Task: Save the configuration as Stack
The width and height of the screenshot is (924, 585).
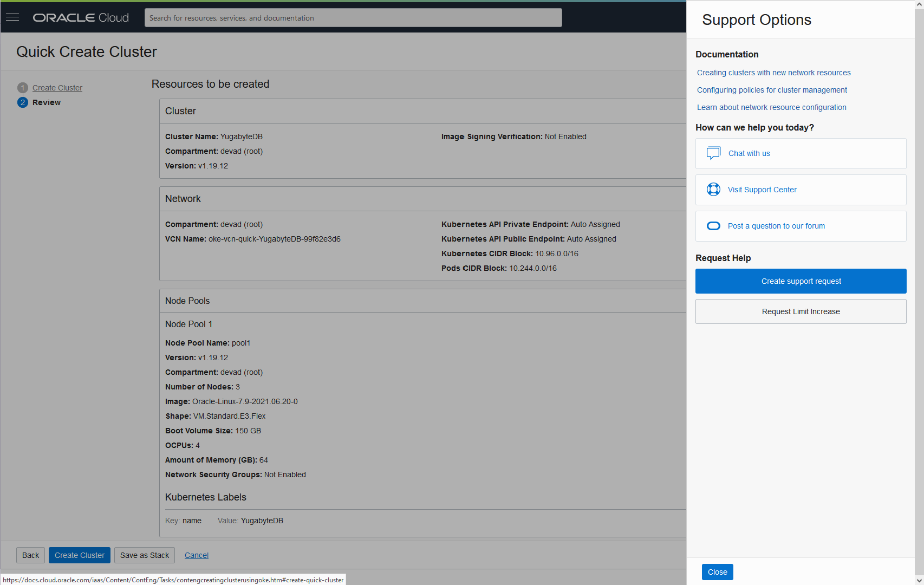Action: (144, 555)
